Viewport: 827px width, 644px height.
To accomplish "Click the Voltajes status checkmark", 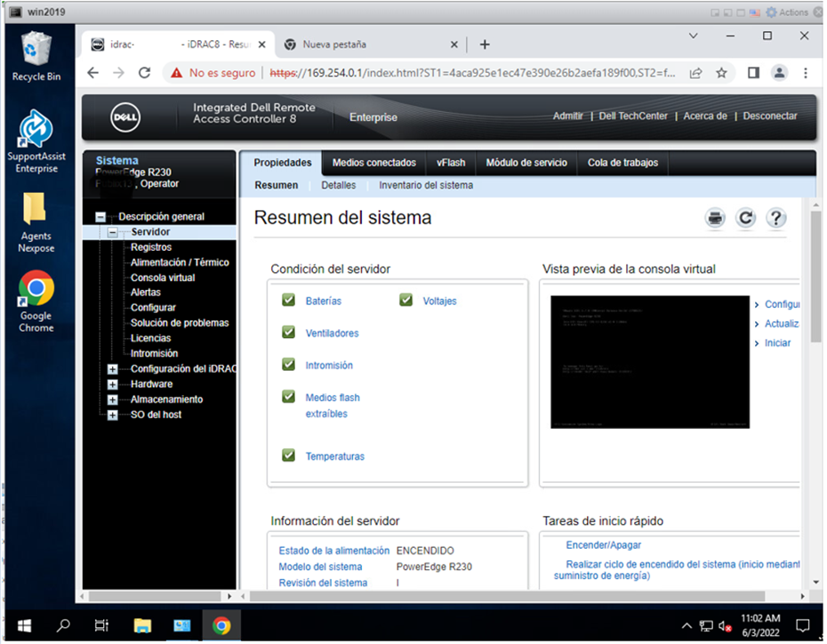I will 405,300.
